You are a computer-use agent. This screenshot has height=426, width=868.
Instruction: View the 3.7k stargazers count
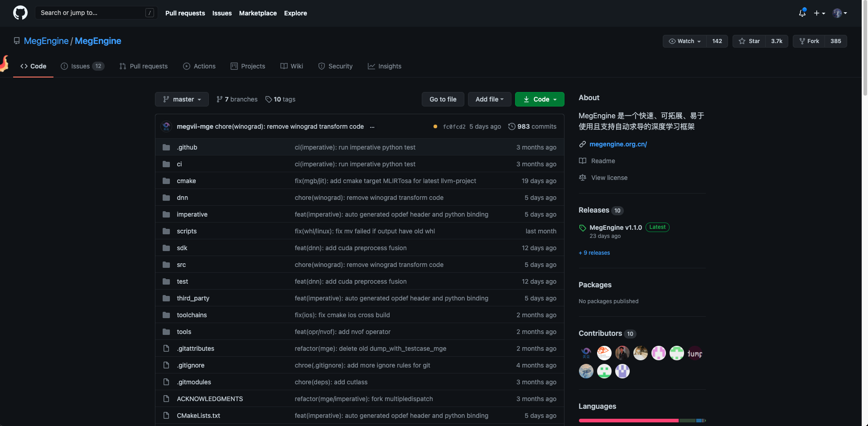(776, 41)
